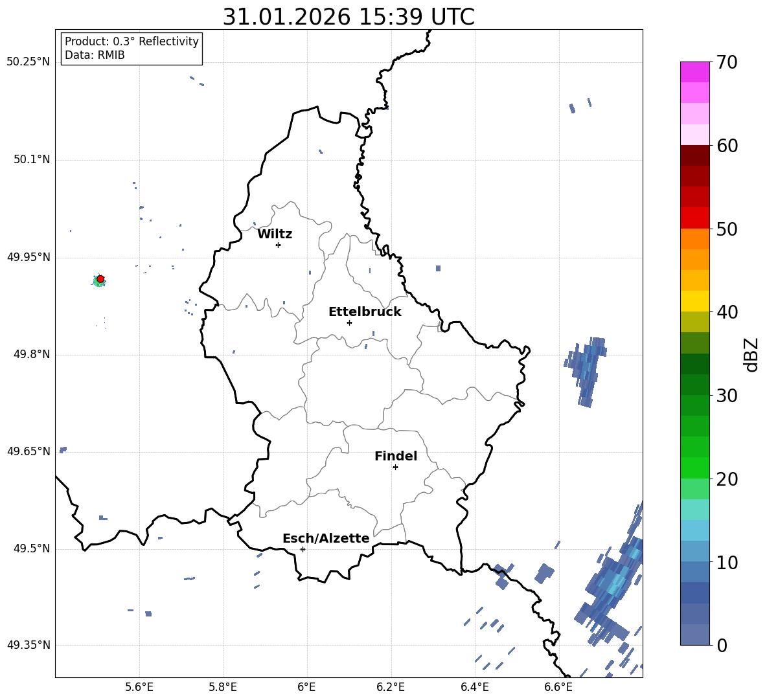Screen dimensions: 767x700
Task: Click the Ettelbruck cross marker
Action: point(349,322)
